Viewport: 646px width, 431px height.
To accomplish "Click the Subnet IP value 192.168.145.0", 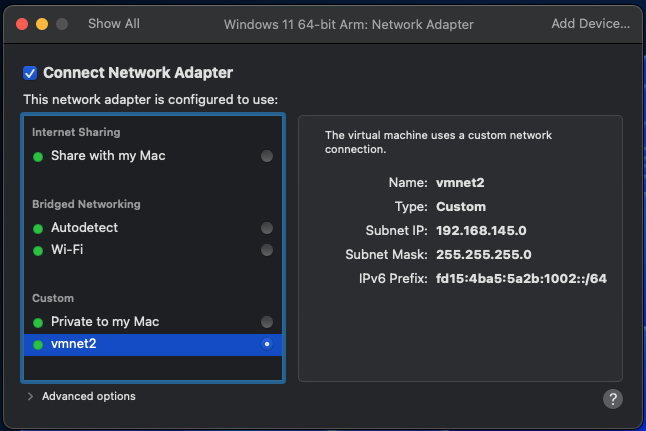I will (x=481, y=231).
